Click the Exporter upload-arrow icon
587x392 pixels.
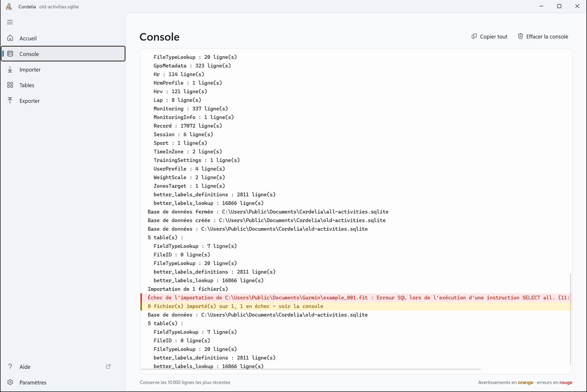pyautogui.click(x=10, y=100)
